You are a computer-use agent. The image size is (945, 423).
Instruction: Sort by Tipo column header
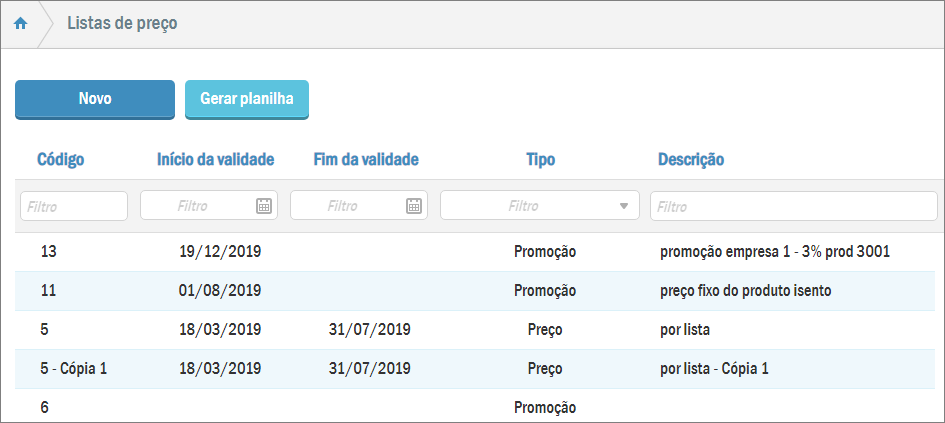(541, 159)
